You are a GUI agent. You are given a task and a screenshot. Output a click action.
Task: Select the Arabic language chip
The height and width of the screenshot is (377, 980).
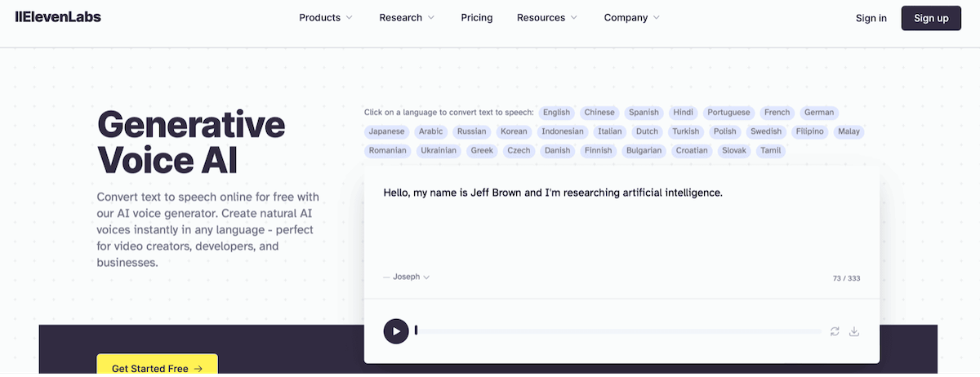point(430,131)
